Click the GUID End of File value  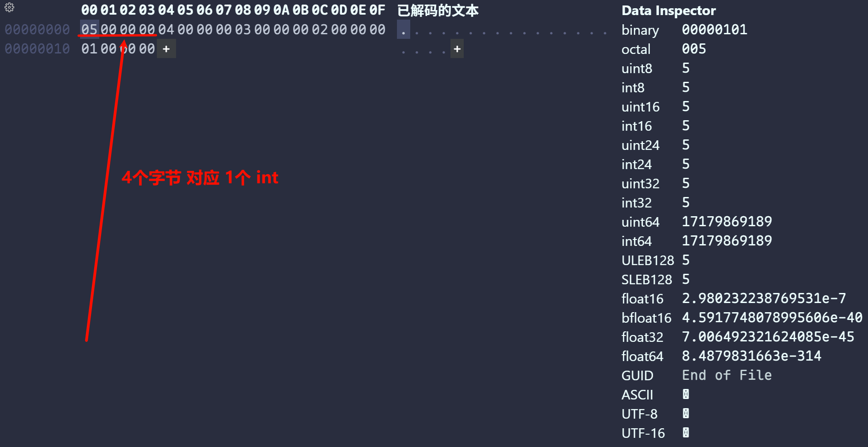tap(727, 375)
